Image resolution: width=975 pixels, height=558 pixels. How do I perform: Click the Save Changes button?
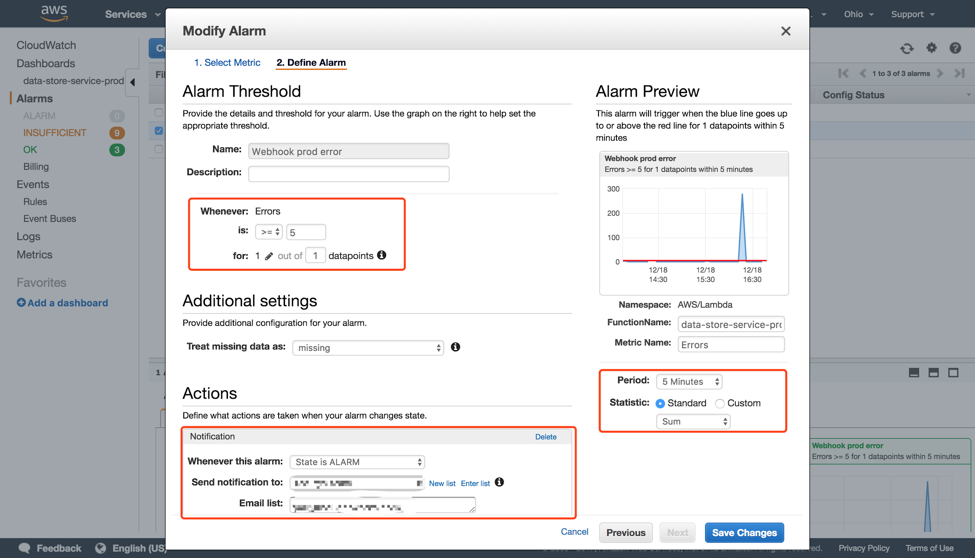(x=744, y=533)
